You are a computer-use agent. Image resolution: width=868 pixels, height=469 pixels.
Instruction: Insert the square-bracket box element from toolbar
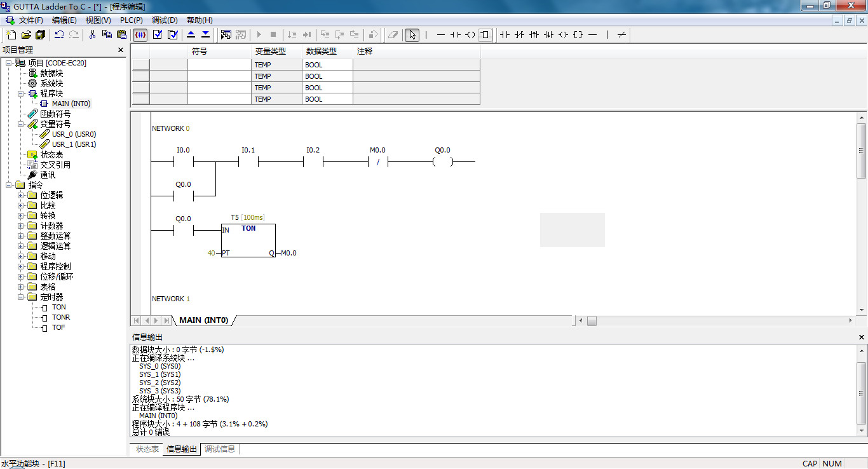(578, 34)
